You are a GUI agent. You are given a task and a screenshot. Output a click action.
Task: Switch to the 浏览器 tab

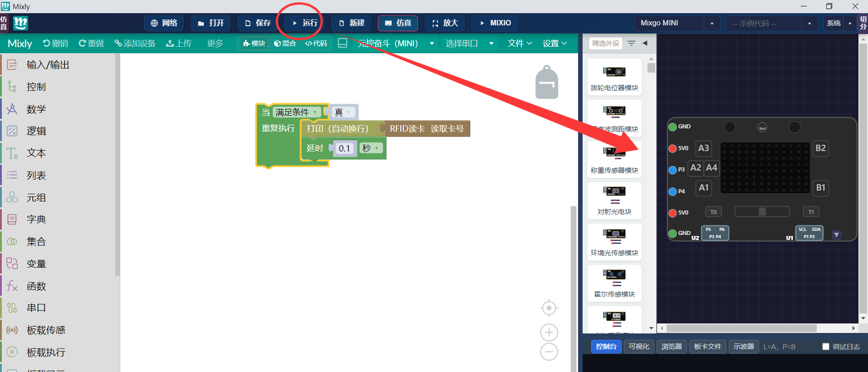click(672, 347)
